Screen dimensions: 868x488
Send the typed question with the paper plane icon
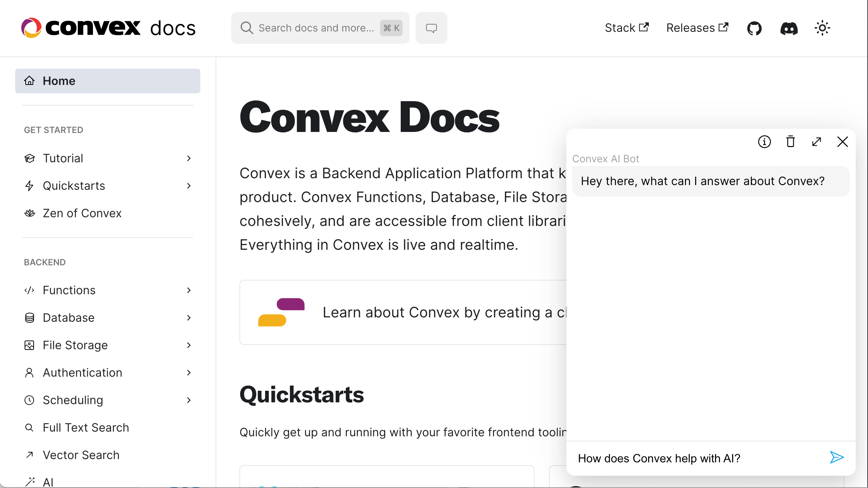coord(837,458)
